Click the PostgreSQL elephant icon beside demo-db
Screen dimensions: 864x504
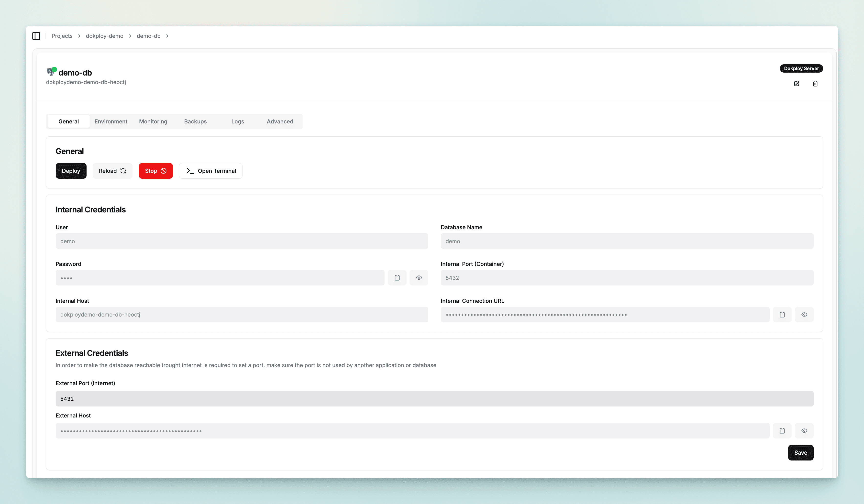50,72
